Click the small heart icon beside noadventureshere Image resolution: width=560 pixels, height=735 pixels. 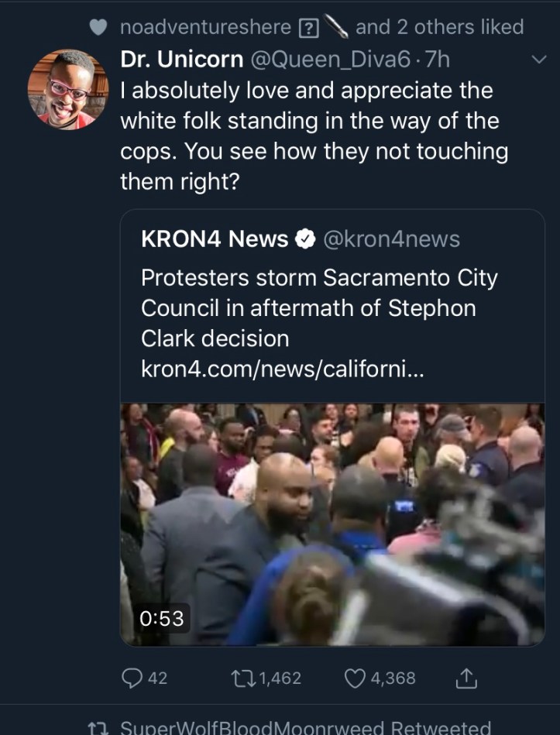tap(98, 27)
